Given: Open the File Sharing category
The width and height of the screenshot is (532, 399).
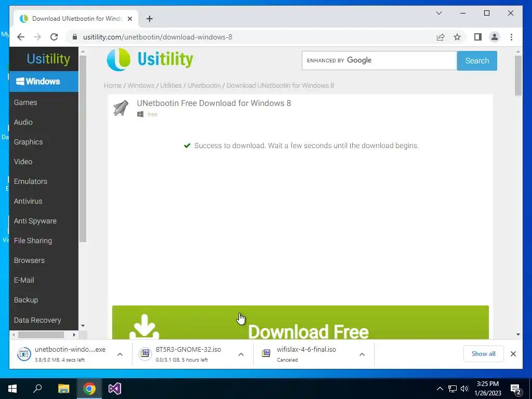Looking at the screenshot, I should (33, 241).
